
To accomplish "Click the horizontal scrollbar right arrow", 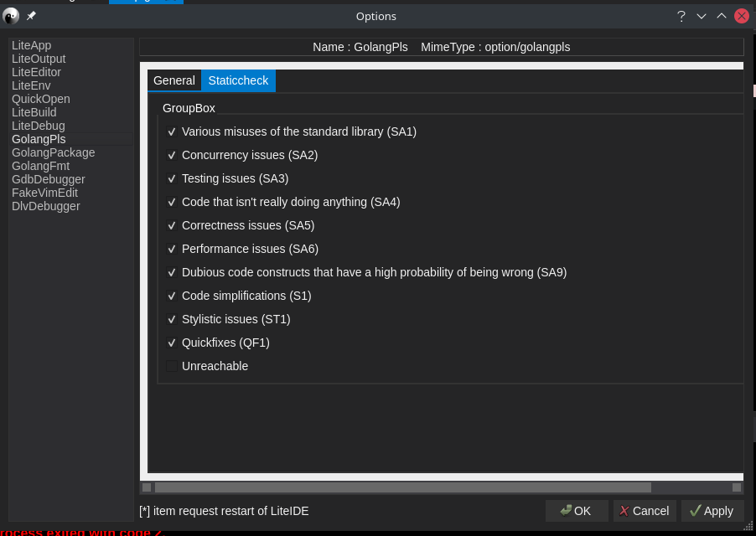I will 736,487.
